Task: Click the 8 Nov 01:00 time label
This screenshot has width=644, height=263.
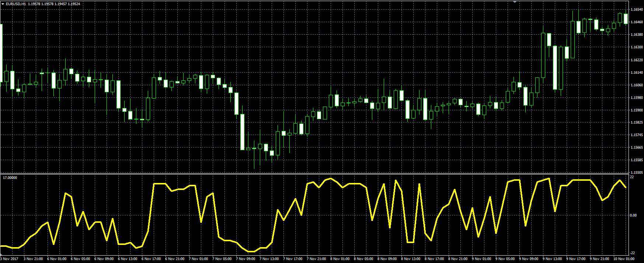Action: click(x=340, y=259)
